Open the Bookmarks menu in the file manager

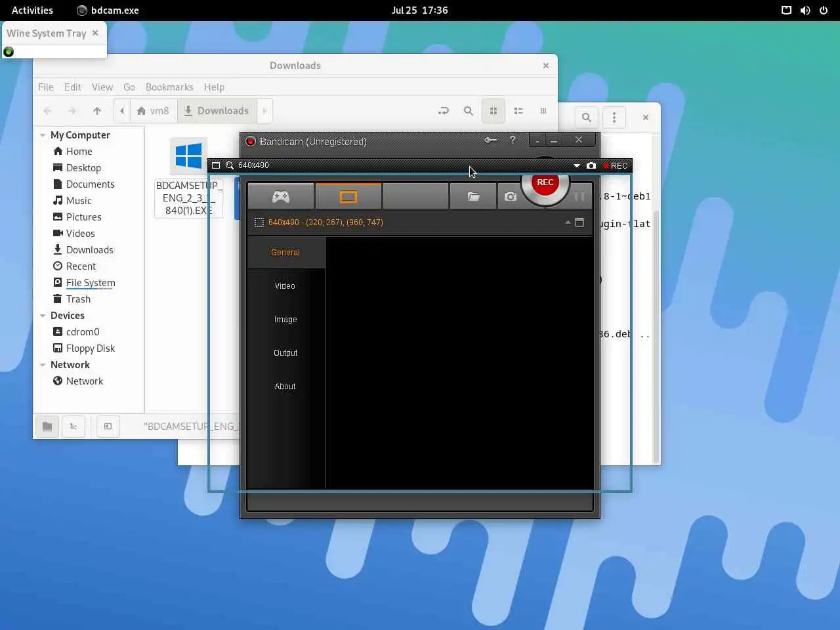[169, 87]
